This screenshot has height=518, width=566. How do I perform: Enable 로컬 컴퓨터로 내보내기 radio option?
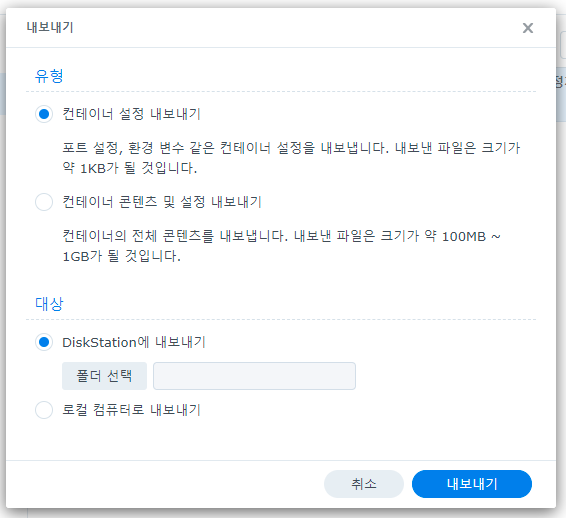tap(44, 410)
